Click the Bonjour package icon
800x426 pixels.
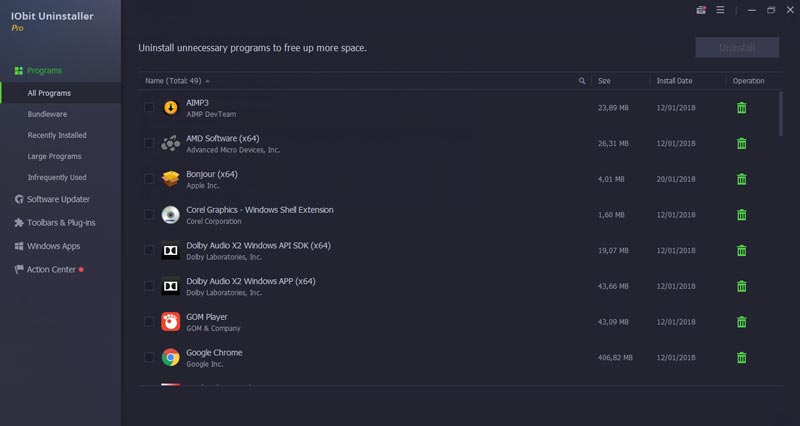pos(170,179)
